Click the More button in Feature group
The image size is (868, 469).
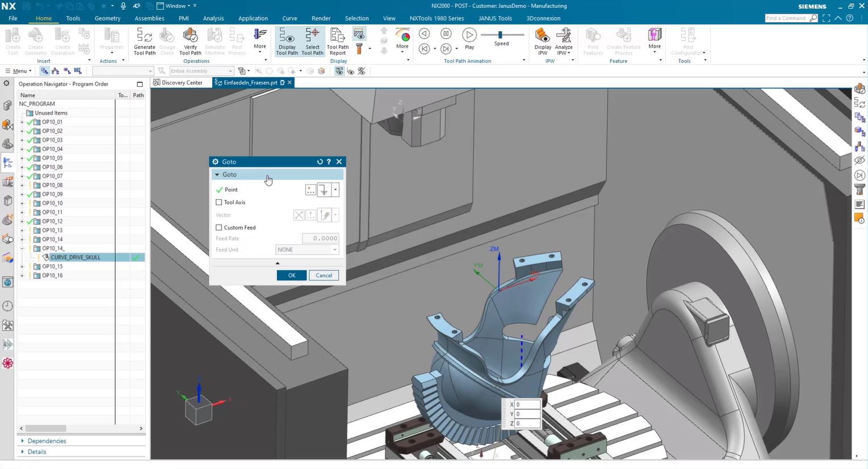[655, 40]
